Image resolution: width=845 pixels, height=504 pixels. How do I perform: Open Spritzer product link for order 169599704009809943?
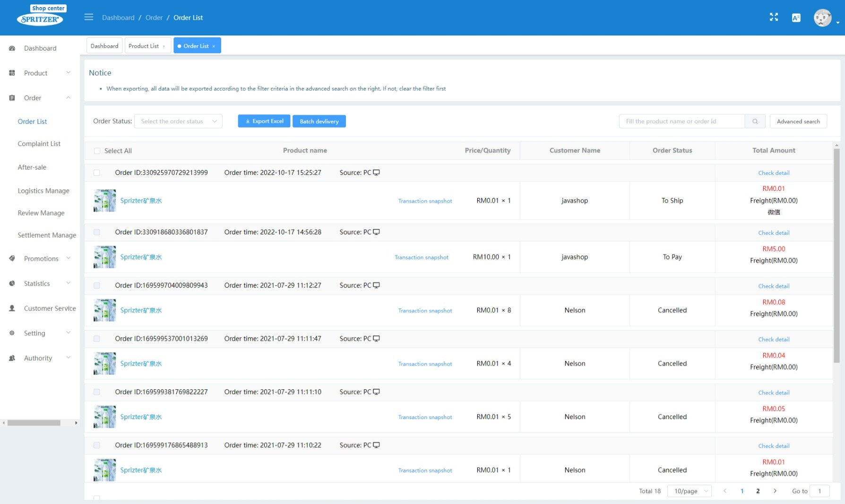tap(141, 310)
